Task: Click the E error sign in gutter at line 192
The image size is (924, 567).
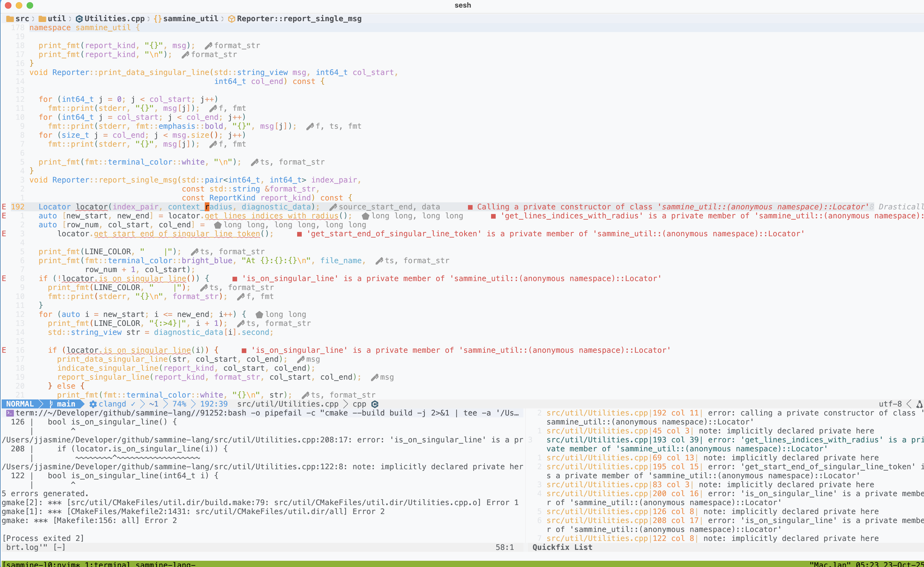Action: point(4,207)
